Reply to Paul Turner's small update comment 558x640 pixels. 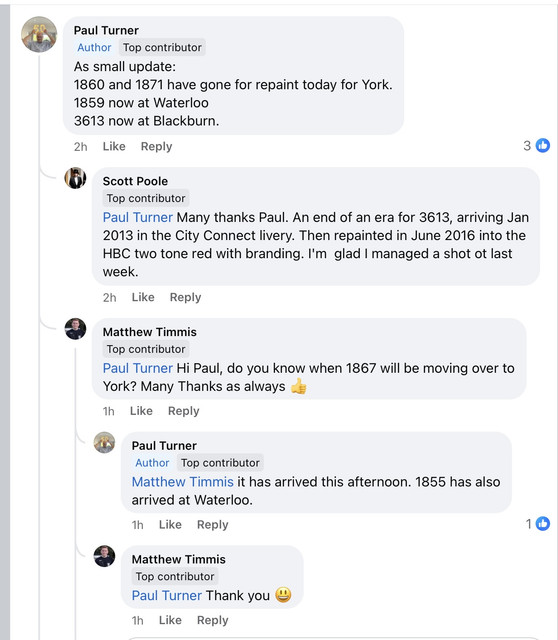156,146
